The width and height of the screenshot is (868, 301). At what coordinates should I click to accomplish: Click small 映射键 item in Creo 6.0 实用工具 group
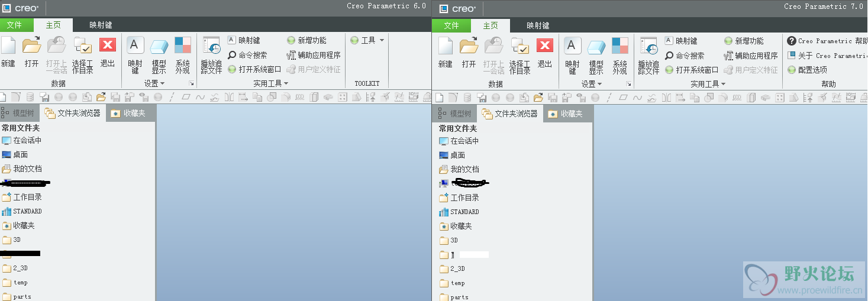click(244, 40)
